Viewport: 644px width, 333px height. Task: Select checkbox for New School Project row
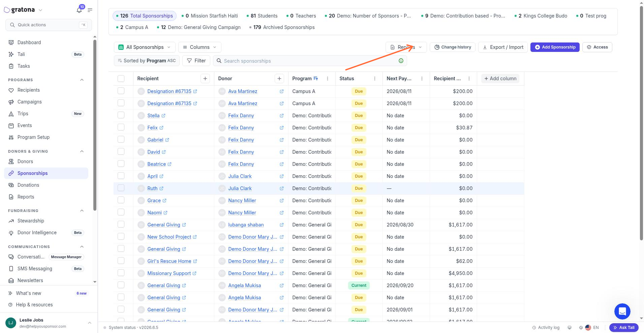coord(121,236)
